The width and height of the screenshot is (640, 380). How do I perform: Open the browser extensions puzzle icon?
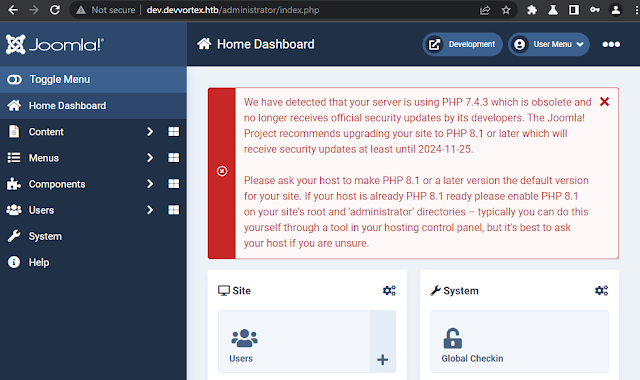click(532, 10)
